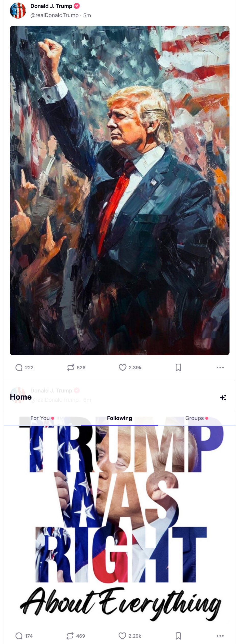Bookmark the painting post
243x644 pixels.
(x=178, y=367)
